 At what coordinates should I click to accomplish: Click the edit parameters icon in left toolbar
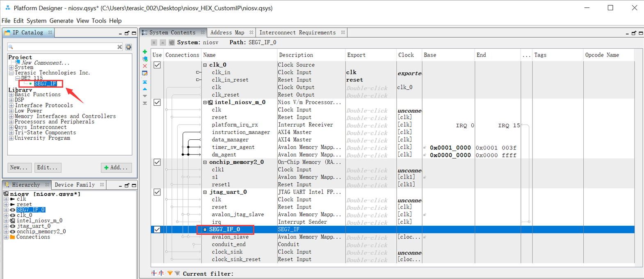click(145, 73)
